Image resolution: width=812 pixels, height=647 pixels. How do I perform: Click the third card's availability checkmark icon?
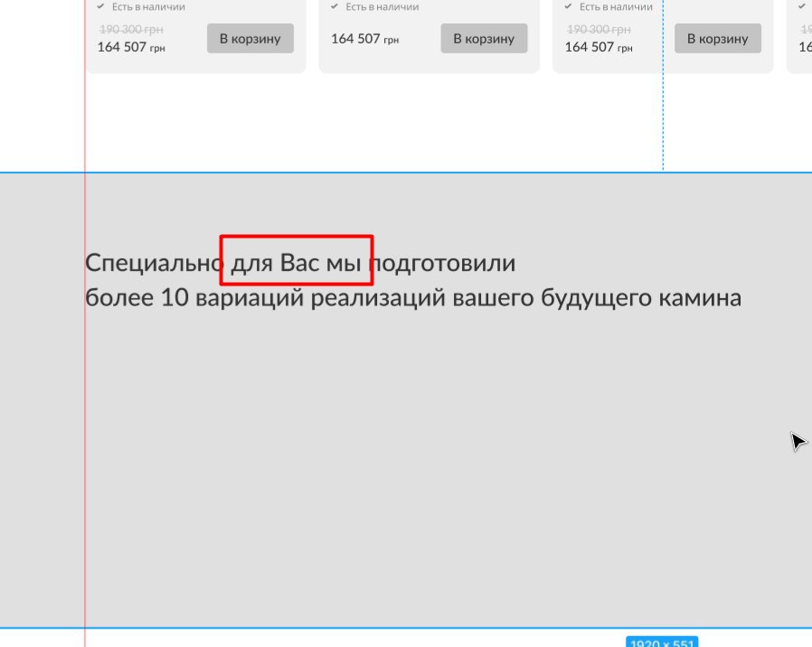[x=568, y=6]
